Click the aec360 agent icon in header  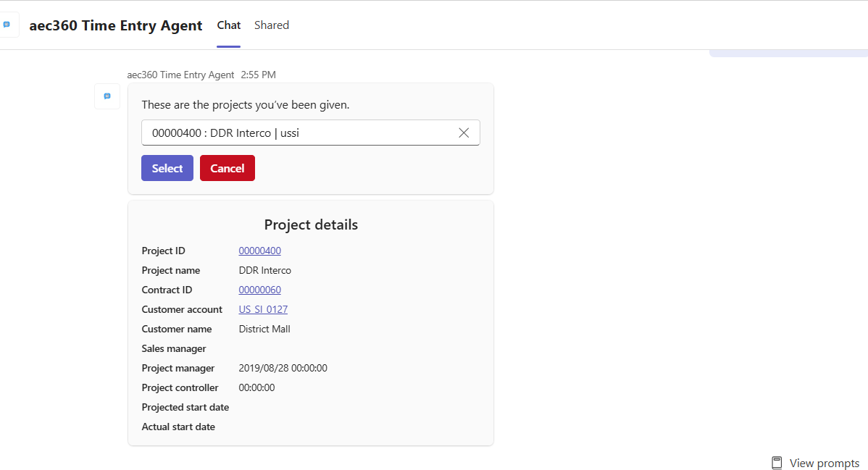tap(8, 25)
